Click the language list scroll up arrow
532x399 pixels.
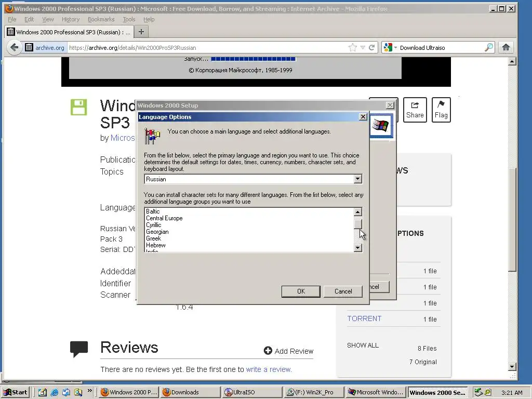(357, 212)
